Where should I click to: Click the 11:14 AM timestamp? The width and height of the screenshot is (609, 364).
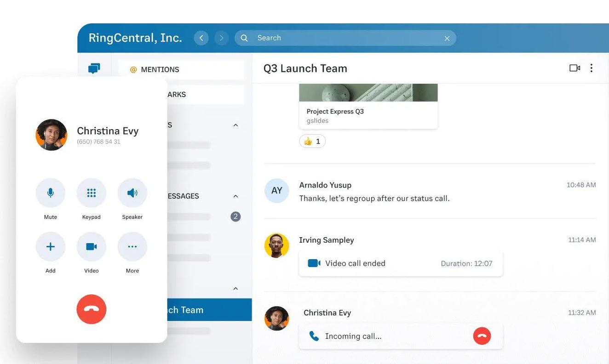[582, 239]
